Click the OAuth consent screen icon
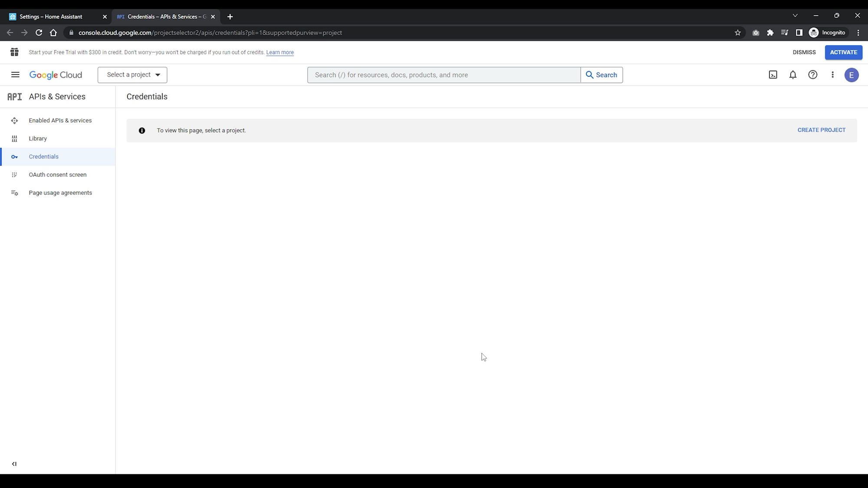This screenshot has width=868, height=488. pyautogui.click(x=14, y=174)
